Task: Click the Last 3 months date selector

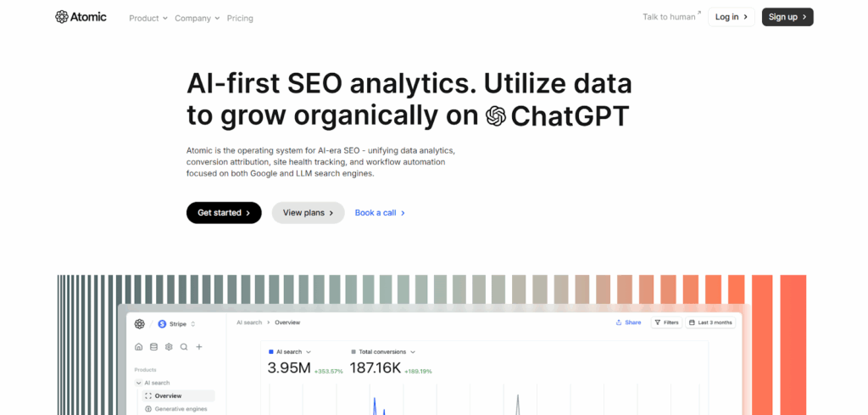Action: tap(711, 322)
